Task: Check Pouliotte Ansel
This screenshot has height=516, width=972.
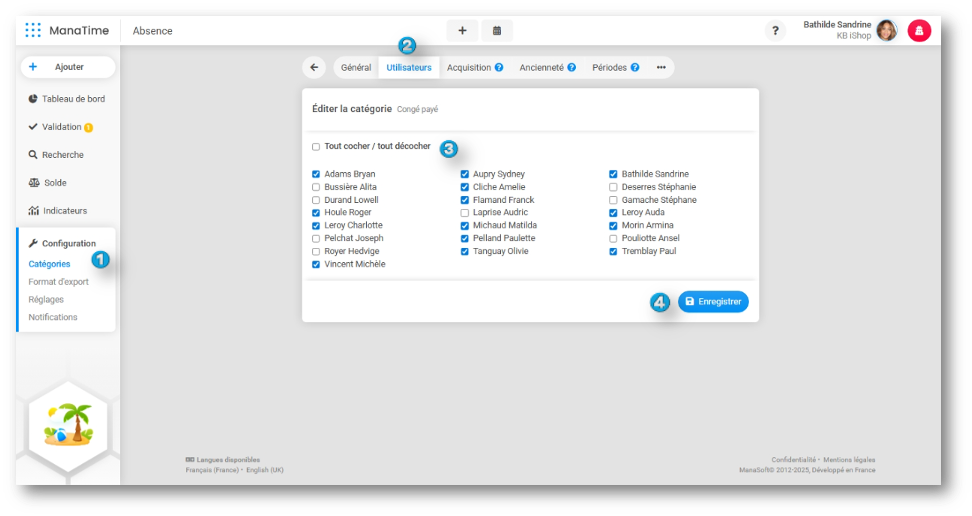Action: pyautogui.click(x=613, y=239)
